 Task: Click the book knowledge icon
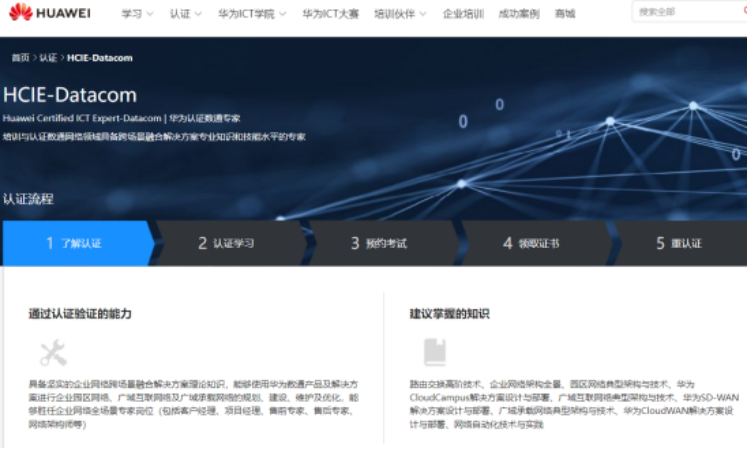434,352
